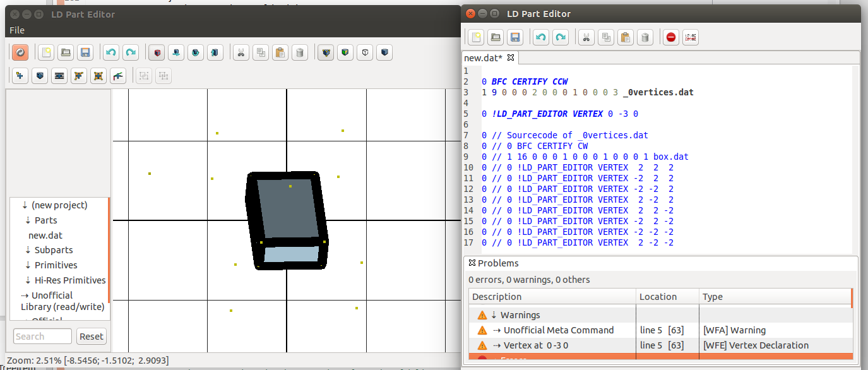Screen dimensions: 868x370
Task: Open the File menu
Action: (17, 30)
